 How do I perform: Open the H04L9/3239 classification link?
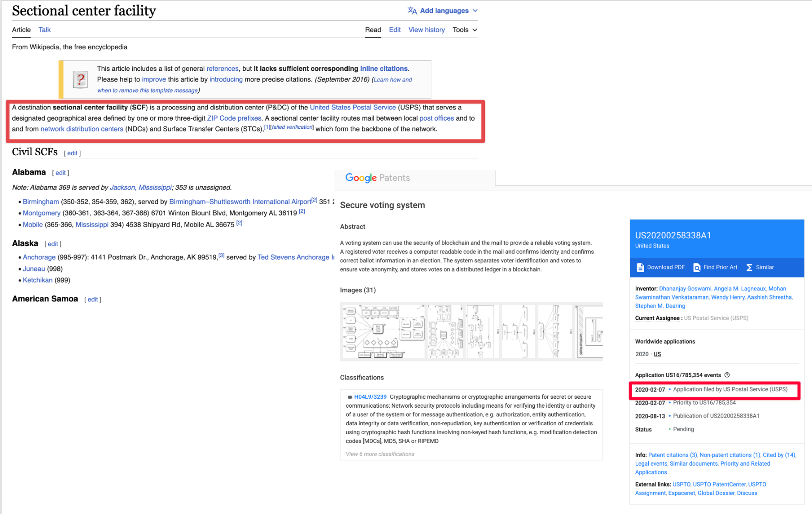(370, 397)
